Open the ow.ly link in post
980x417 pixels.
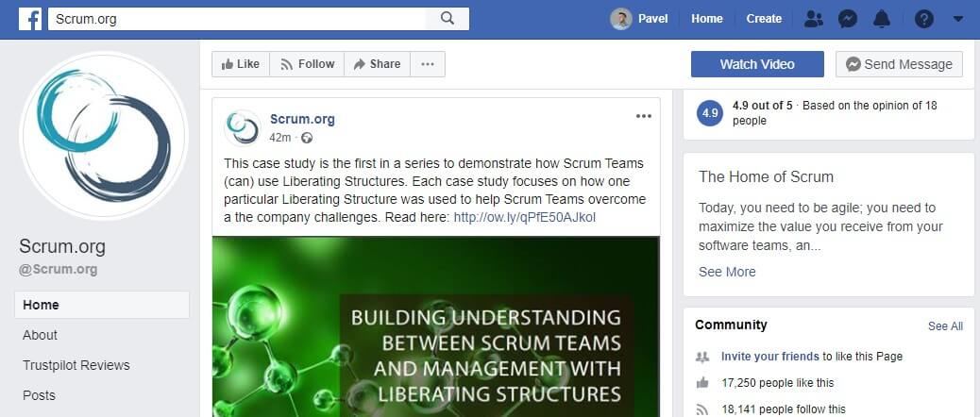click(x=524, y=217)
